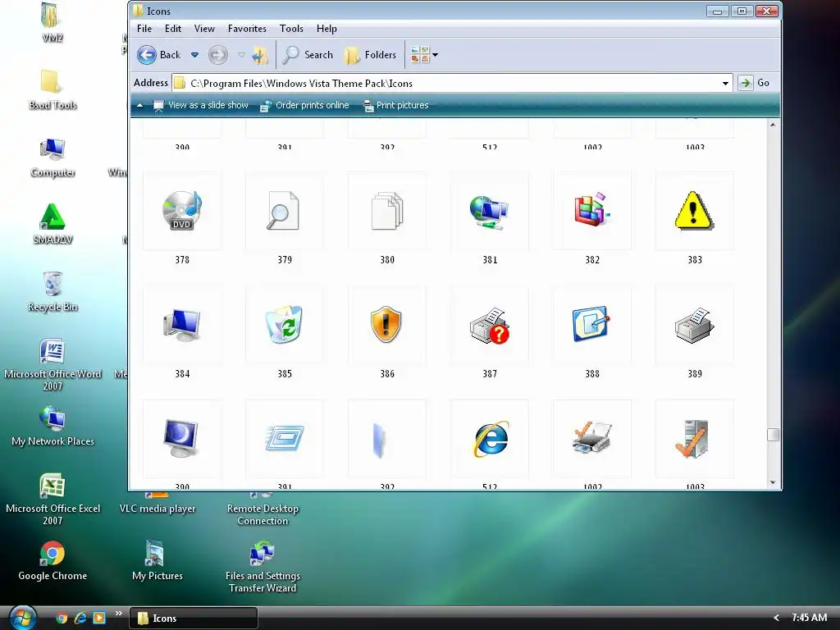This screenshot has width=840, height=630.
Task: Select the recycle bin icon 385
Action: tap(285, 325)
